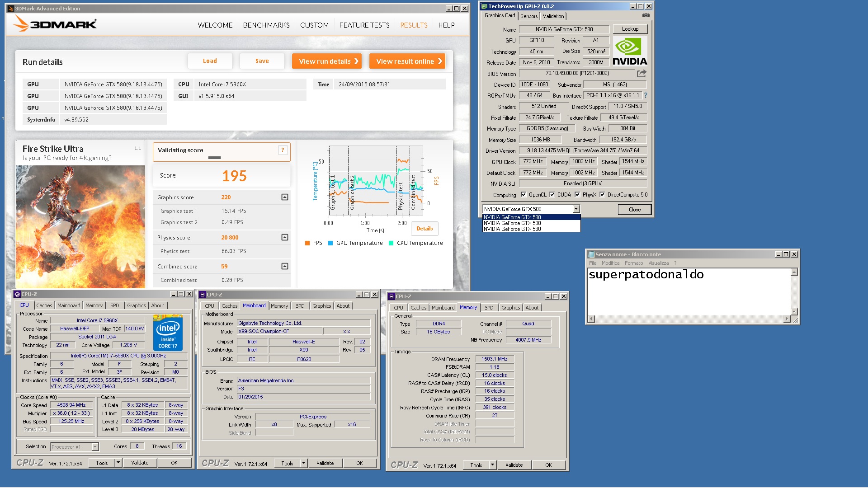Click Validate in the Memory CPU-Z window
Viewport: 868px width, 488px height.
tap(514, 465)
